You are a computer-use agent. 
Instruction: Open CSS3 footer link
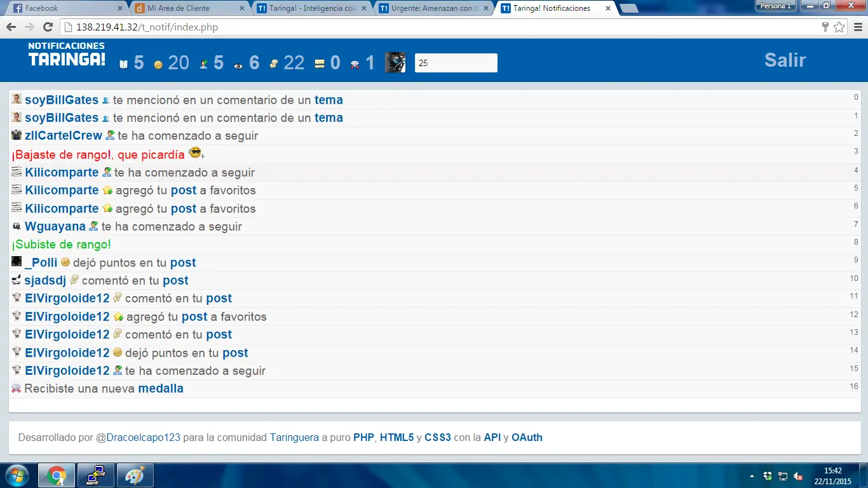[438, 437]
